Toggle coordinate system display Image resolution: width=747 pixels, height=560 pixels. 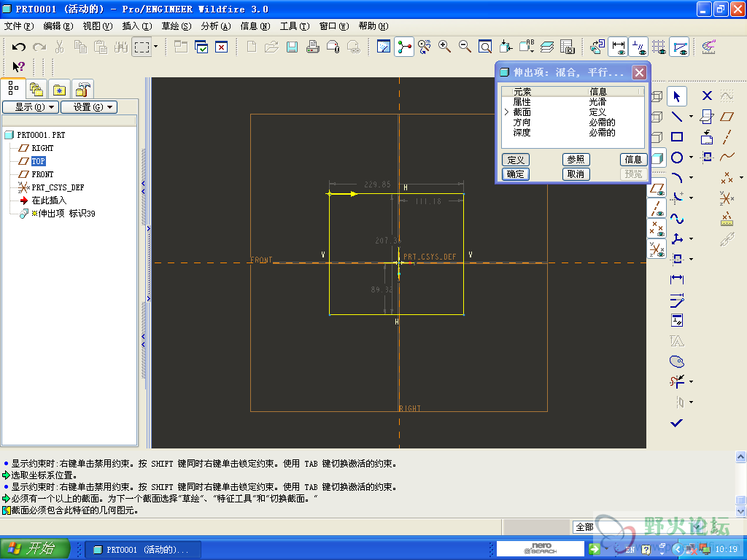pyautogui.click(x=657, y=249)
